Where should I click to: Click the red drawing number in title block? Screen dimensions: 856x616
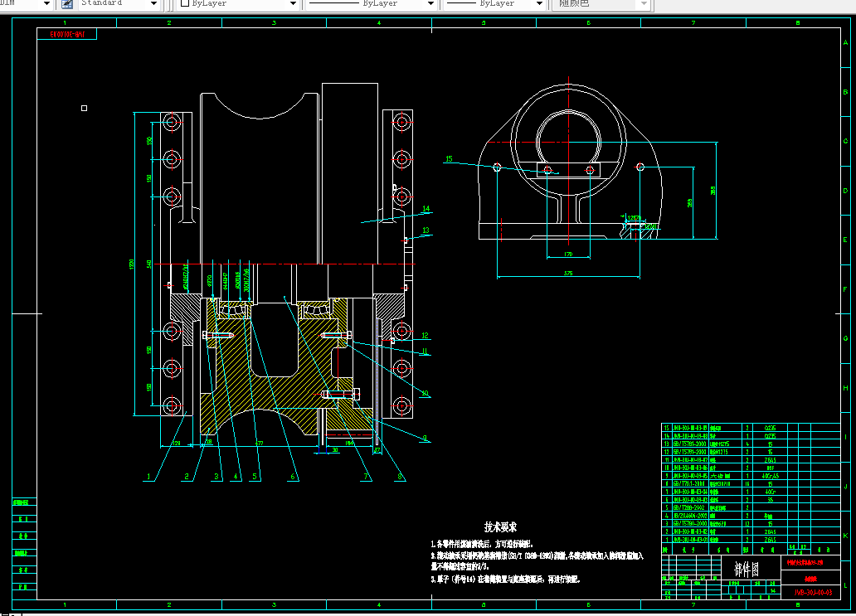(x=814, y=593)
